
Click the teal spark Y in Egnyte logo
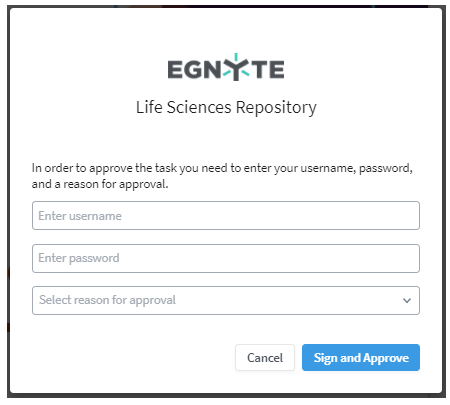236,67
